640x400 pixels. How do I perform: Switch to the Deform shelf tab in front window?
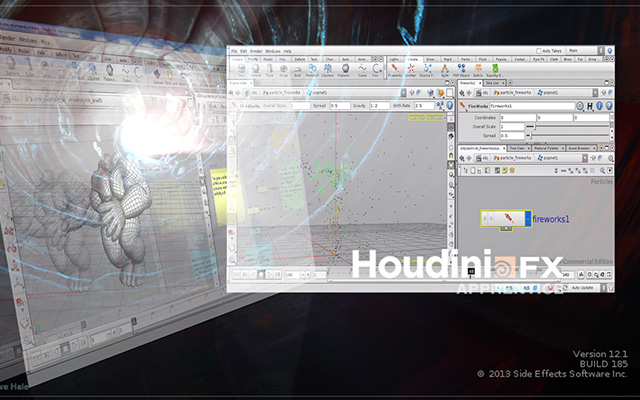tap(299, 59)
